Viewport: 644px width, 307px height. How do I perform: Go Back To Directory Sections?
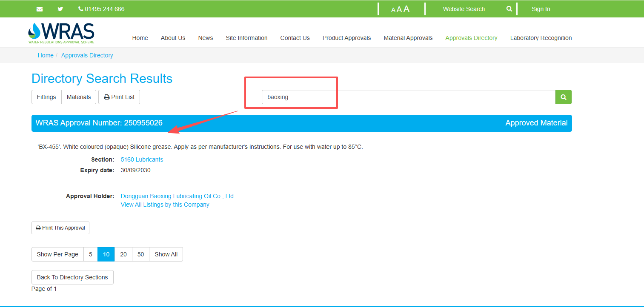[72, 277]
